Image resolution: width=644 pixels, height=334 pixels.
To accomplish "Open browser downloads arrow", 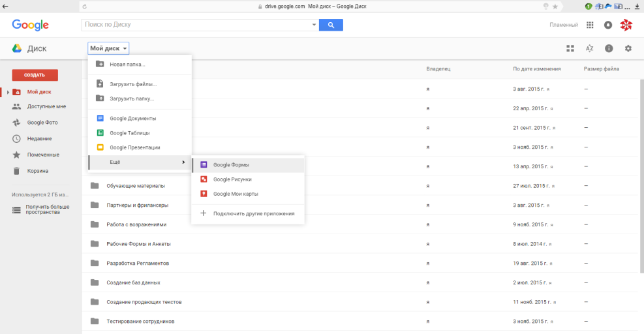I will [637, 6].
